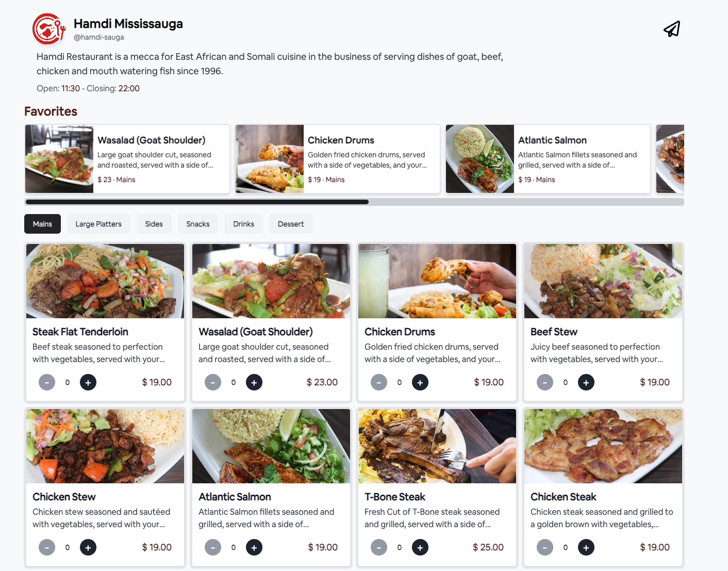Decrease Chicken Stew quantity with minus button
The image size is (728, 571).
point(47,547)
